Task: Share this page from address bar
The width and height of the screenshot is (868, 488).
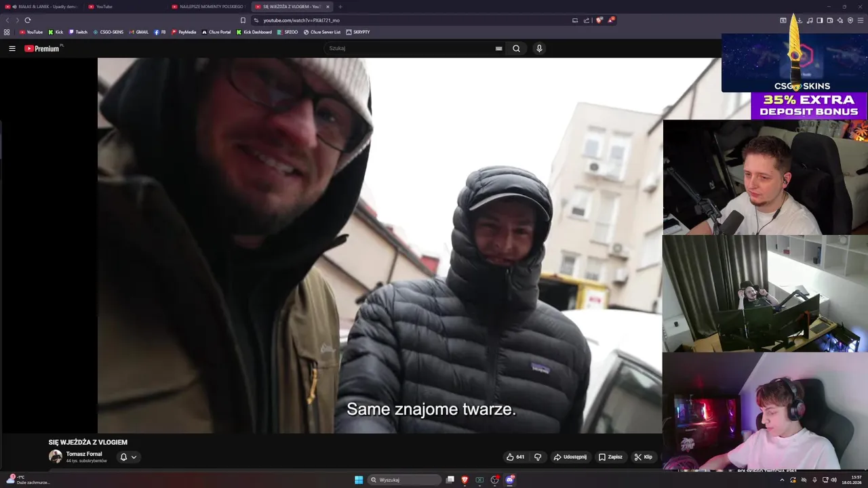Action: (587, 20)
